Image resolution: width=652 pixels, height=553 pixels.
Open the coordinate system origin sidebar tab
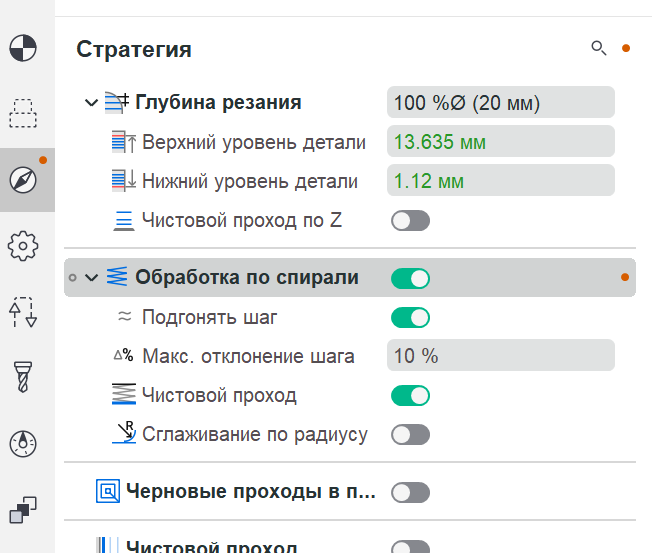pyautogui.click(x=23, y=48)
